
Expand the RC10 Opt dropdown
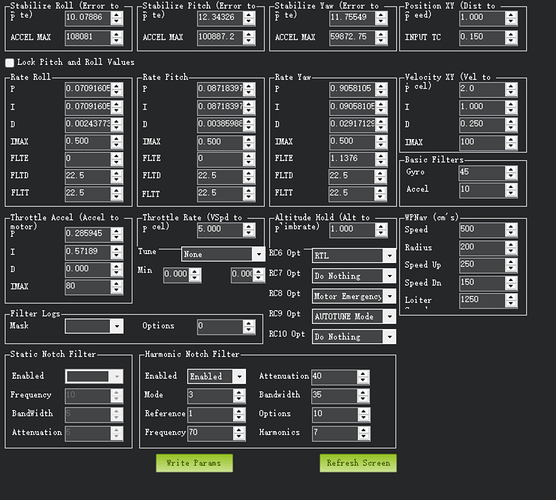point(354,337)
